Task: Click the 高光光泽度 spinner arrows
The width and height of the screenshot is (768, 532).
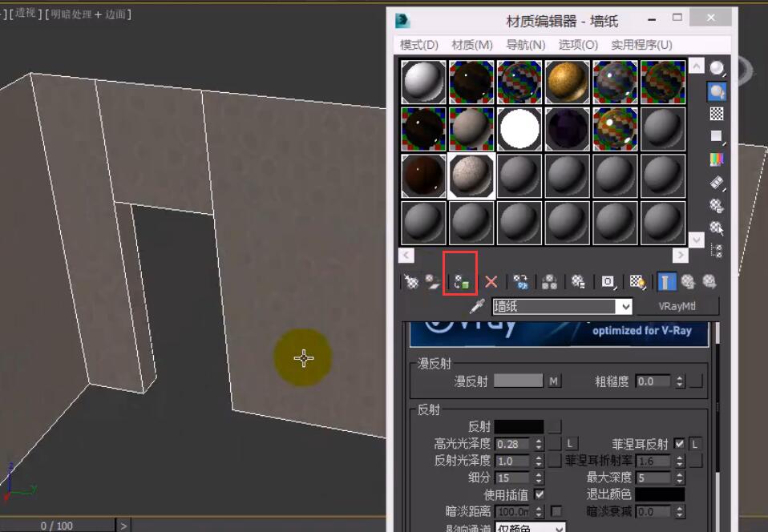Action: 539,444
